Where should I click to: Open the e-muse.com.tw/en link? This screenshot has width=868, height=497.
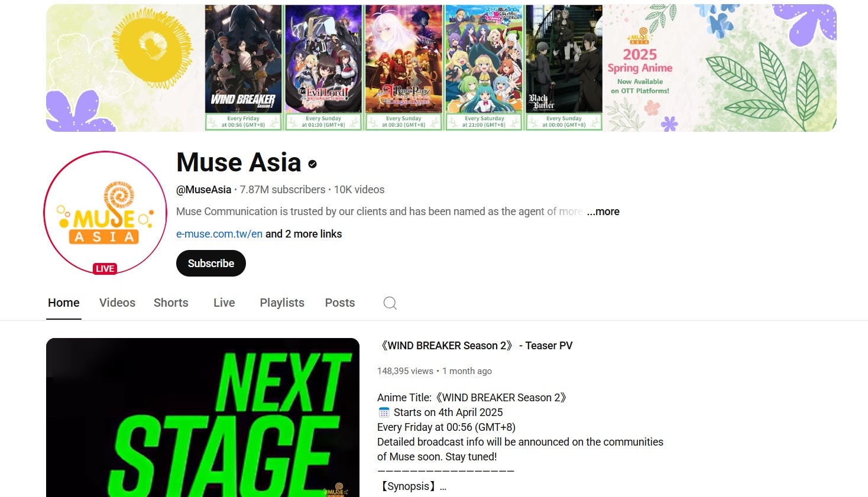point(219,234)
